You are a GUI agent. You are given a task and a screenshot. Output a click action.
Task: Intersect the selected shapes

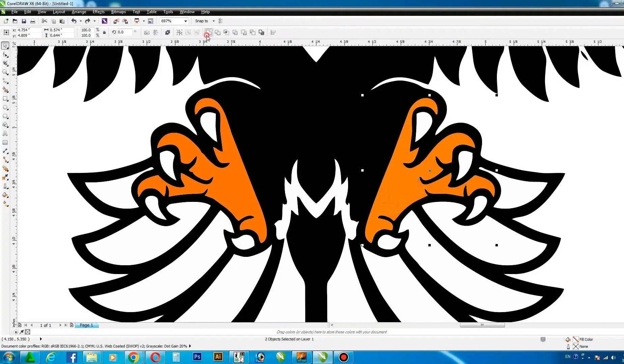[x=227, y=33]
